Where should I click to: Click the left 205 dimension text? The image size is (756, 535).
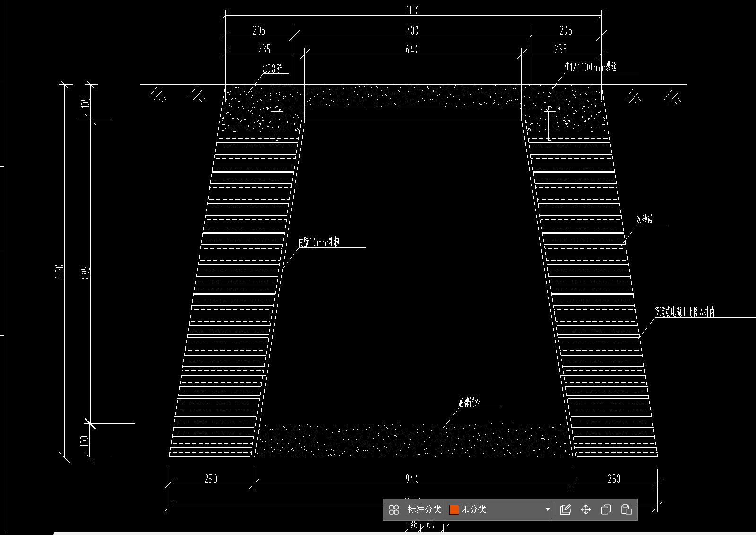click(259, 30)
